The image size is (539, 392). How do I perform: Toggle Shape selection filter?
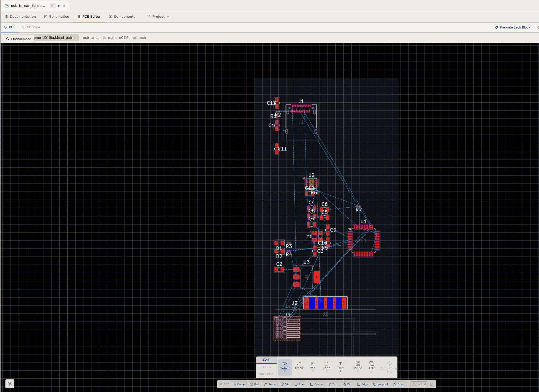(x=316, y=384)
